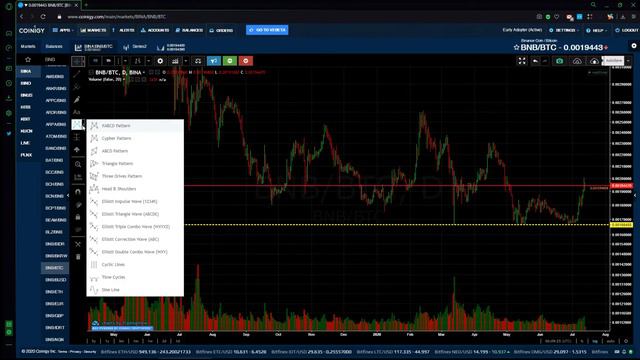Viewport: 640px width, 360px height.
Task: Click the GO TO V2 BETA button
Action: tap(267, 30)
